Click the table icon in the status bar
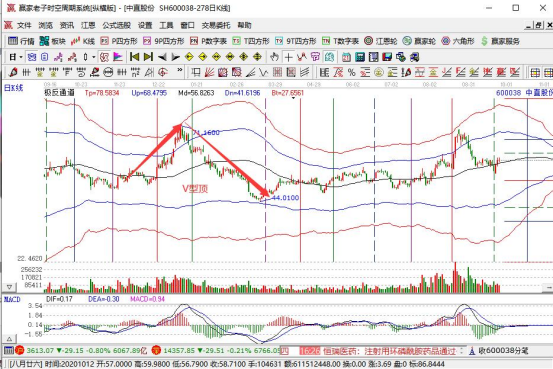 click(8, 350)
